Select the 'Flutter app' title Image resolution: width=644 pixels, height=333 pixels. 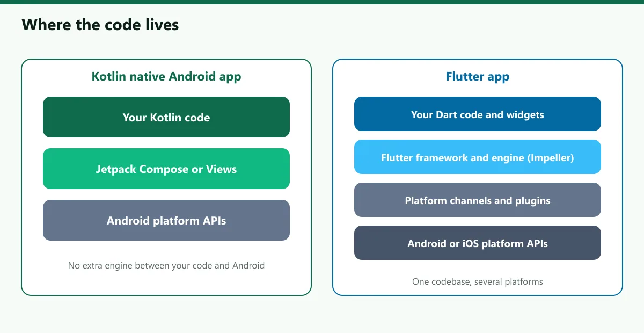[x=478, y=76]
